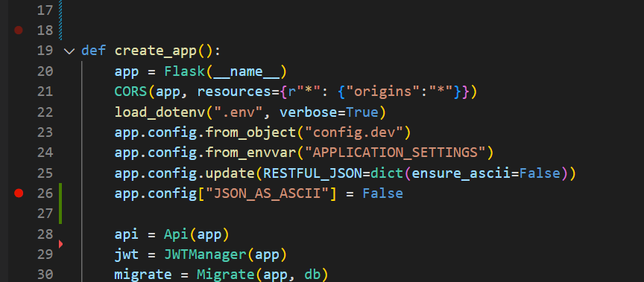Select line number 28
Image resolution: width=644 pixels, height=282 pixels.
coord(45,234)
